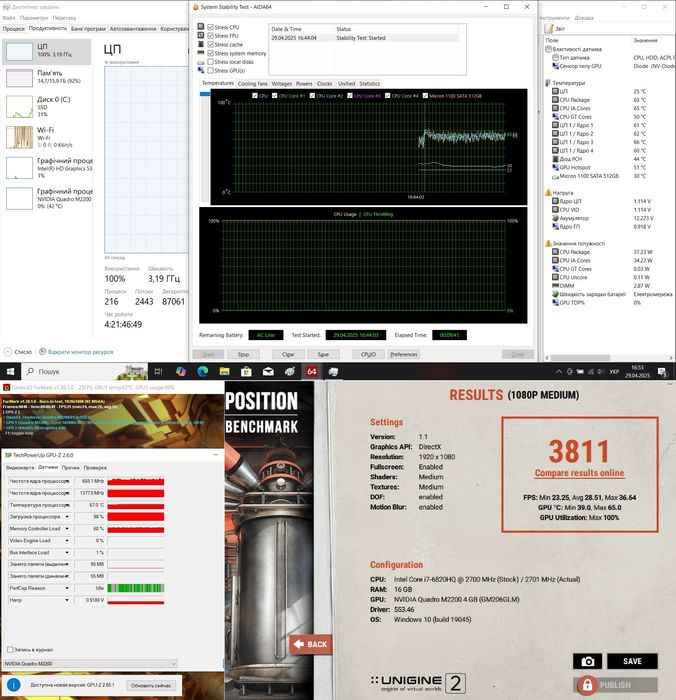The height and width of the screenshot is (700, 676).
Task: Open Bus Interface Load sensor dropdown
Action: point(67,552)
